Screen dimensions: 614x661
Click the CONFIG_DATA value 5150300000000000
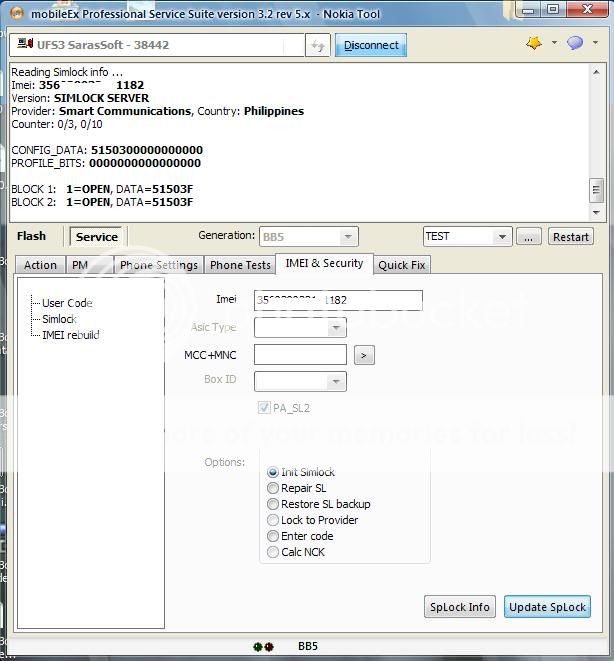(147, 150)
